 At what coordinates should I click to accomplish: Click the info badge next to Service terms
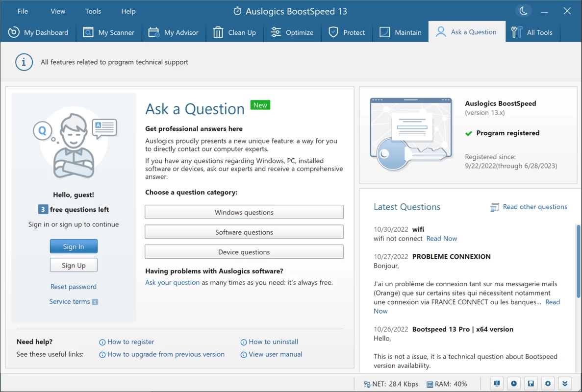click(95, 302)
